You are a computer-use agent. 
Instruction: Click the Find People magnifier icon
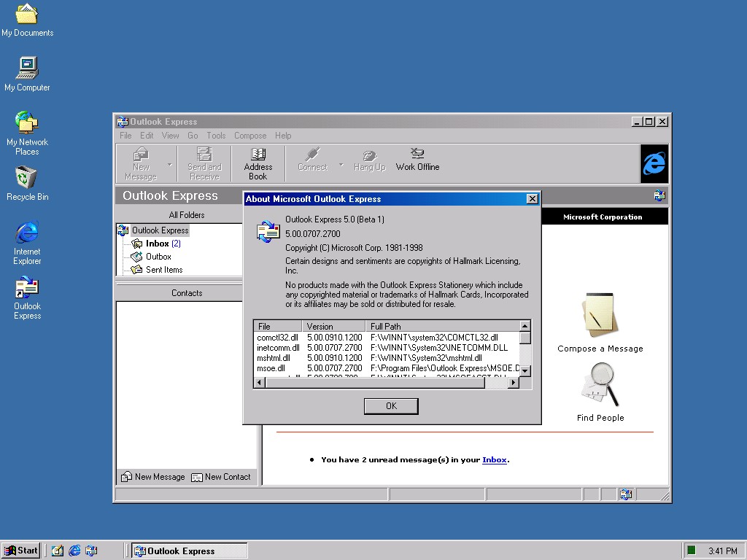point(600,385)
